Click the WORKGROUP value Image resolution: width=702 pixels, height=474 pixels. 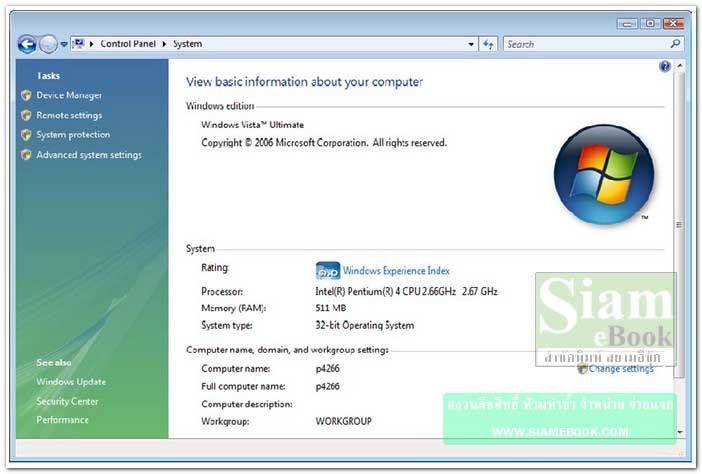[x=344, y=421]
